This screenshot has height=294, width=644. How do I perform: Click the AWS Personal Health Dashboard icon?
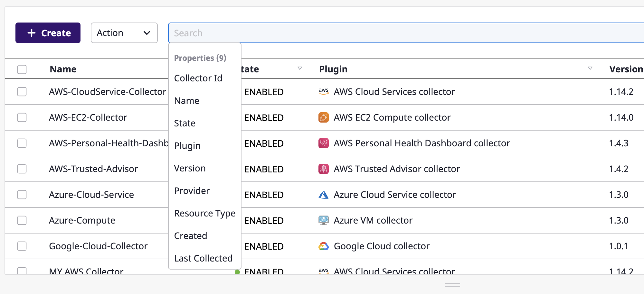tap(324, 143)
